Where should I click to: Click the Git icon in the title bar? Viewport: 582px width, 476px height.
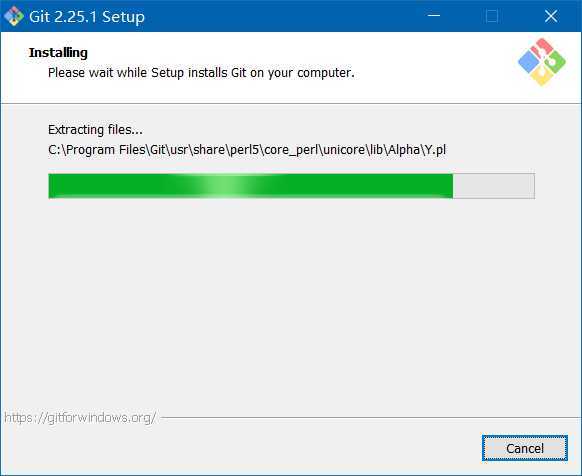pyautogui.click(x=14, y=16)
